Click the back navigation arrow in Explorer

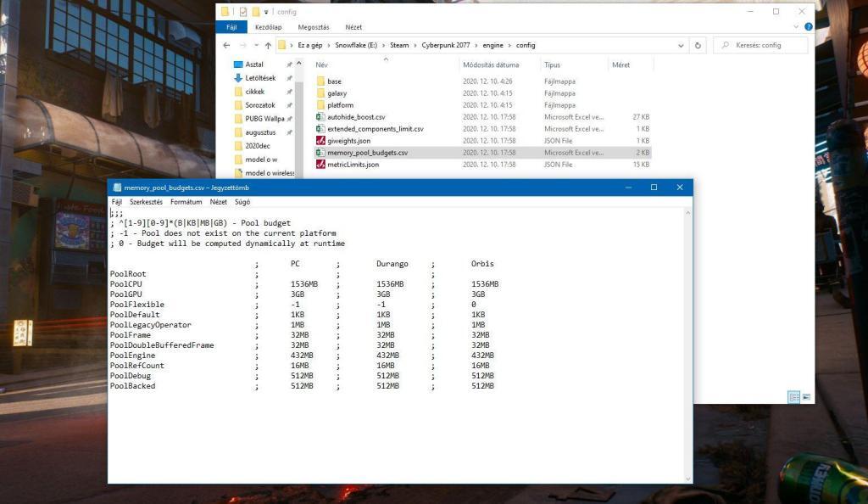[x=226, y=46]
